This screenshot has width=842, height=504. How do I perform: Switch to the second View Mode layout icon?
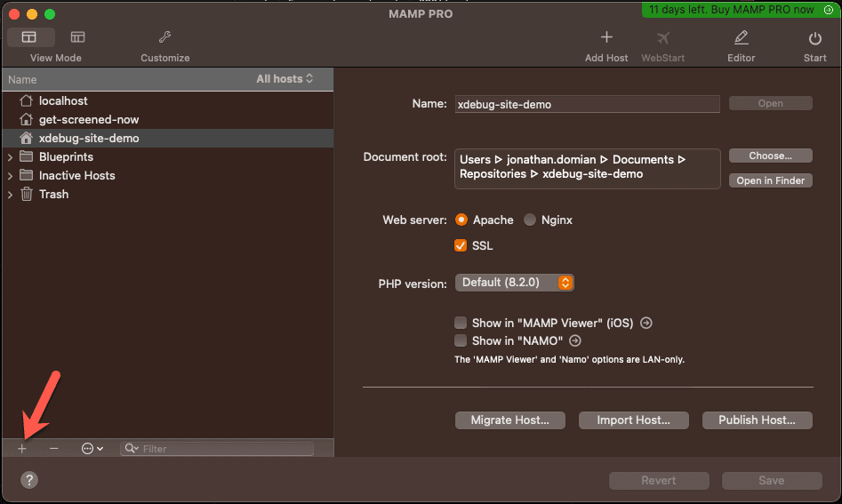(x=78, y=37)
